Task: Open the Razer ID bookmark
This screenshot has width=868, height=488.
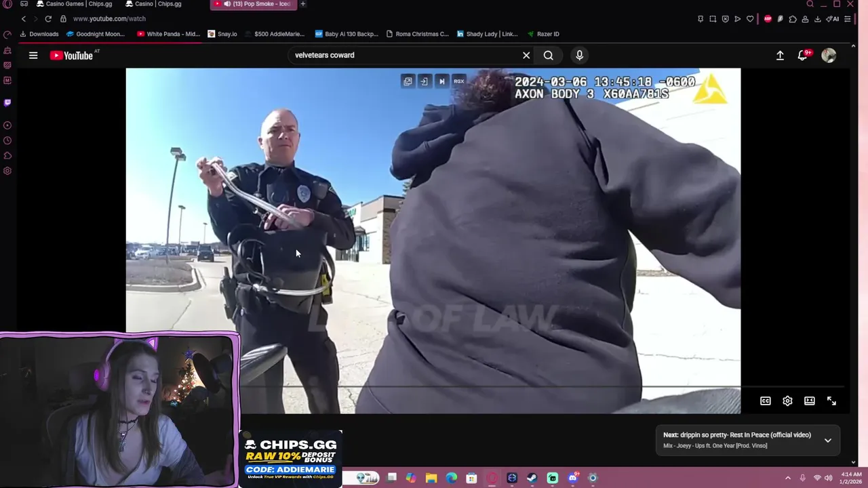Action: coord(542,34)
